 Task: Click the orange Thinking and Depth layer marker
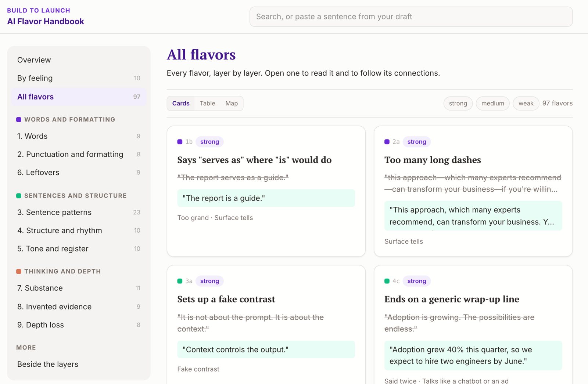click(x=19, y=272)
